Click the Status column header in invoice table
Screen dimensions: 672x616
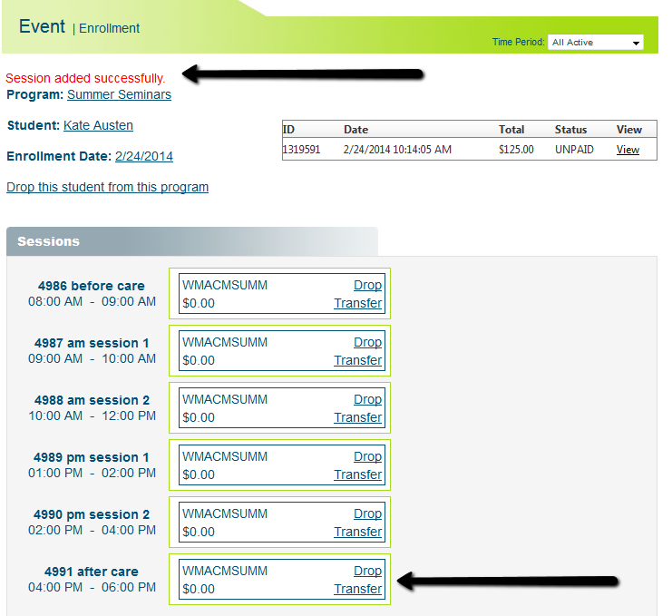(570, 130)
